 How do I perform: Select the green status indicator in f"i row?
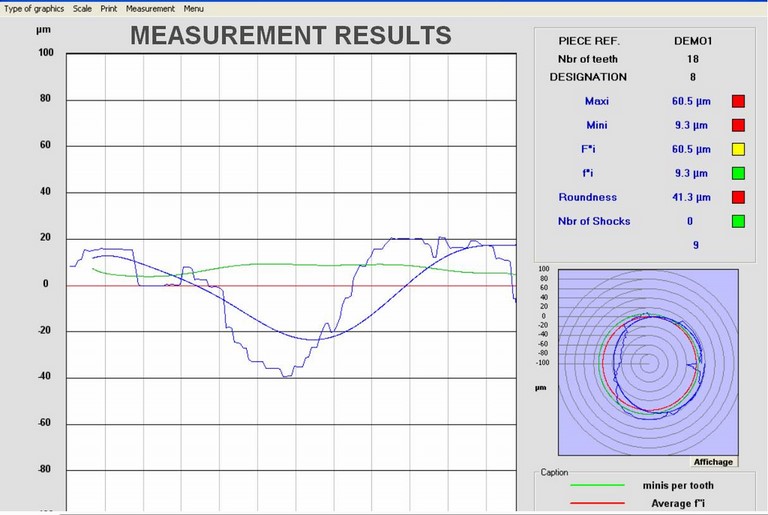(739, 173)
